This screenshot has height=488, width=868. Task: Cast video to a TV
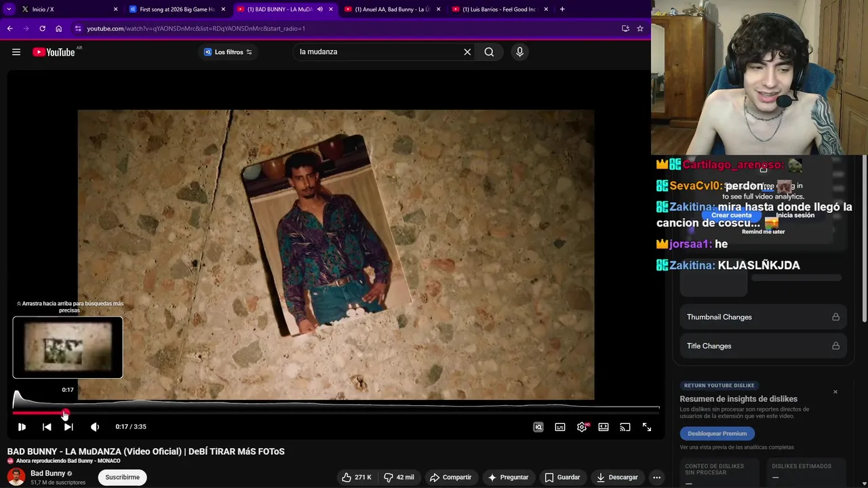pos(625,427)
